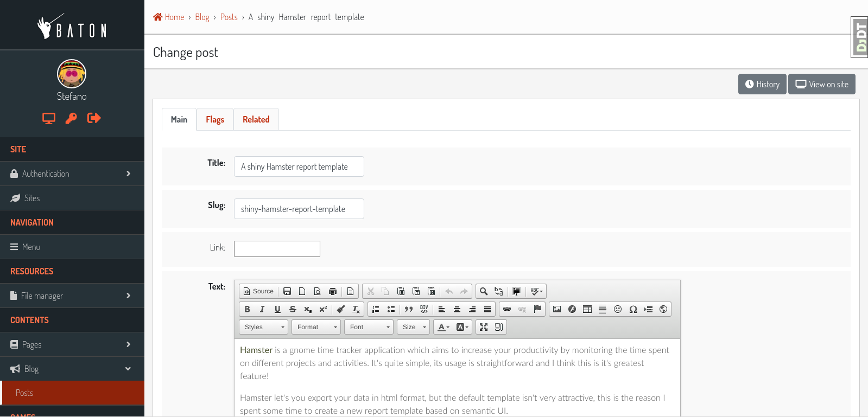Open the background color picker
The width and height of the screenshot is (868, 417).
[x=462, y=327]
